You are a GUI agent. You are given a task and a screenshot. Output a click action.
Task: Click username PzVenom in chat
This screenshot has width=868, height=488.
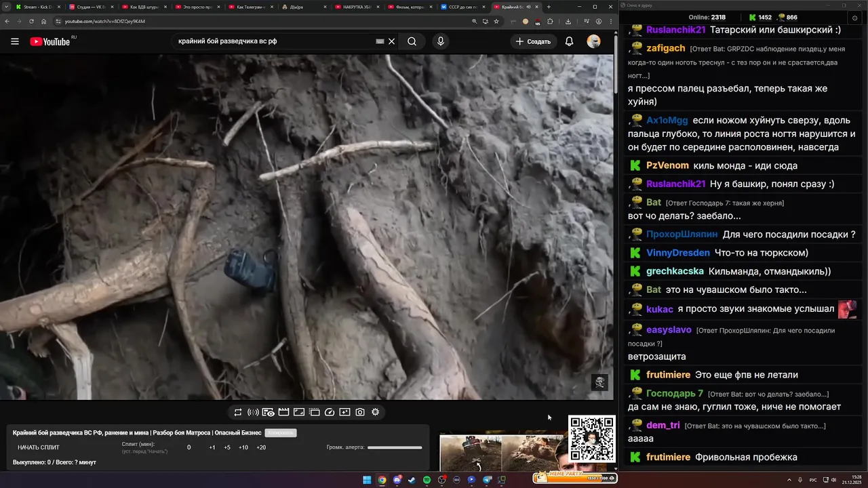coord(667,165)
